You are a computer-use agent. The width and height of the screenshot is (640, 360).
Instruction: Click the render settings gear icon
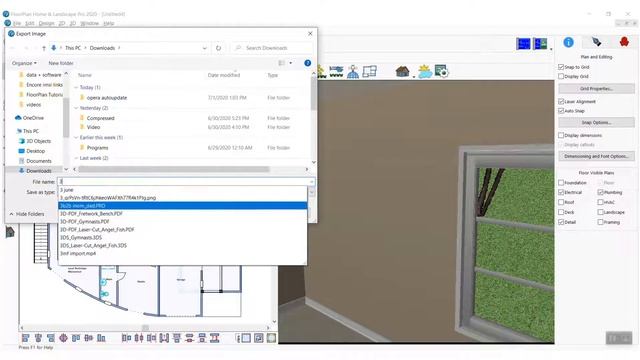coord(441,71)
